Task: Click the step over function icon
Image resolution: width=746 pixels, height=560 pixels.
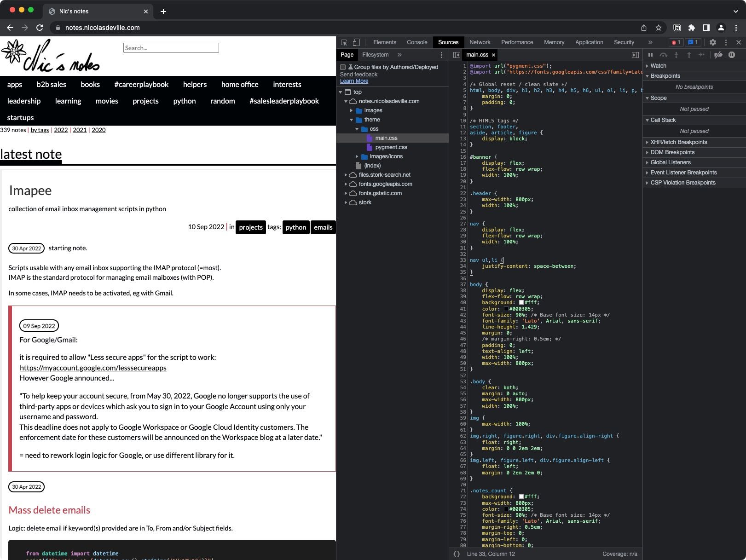Action: click(x=664, y=55)
